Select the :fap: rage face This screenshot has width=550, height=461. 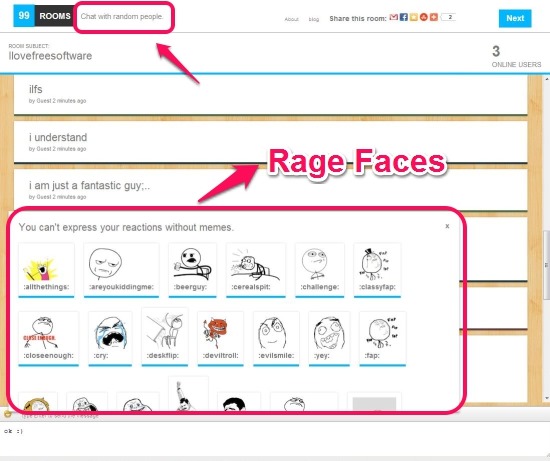pos(383,339)
